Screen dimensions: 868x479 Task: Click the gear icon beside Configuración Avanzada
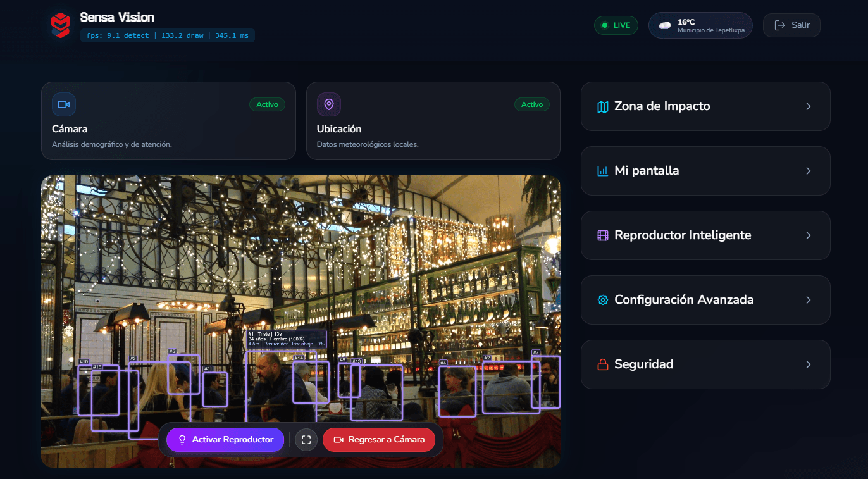(x=602, y=300)
